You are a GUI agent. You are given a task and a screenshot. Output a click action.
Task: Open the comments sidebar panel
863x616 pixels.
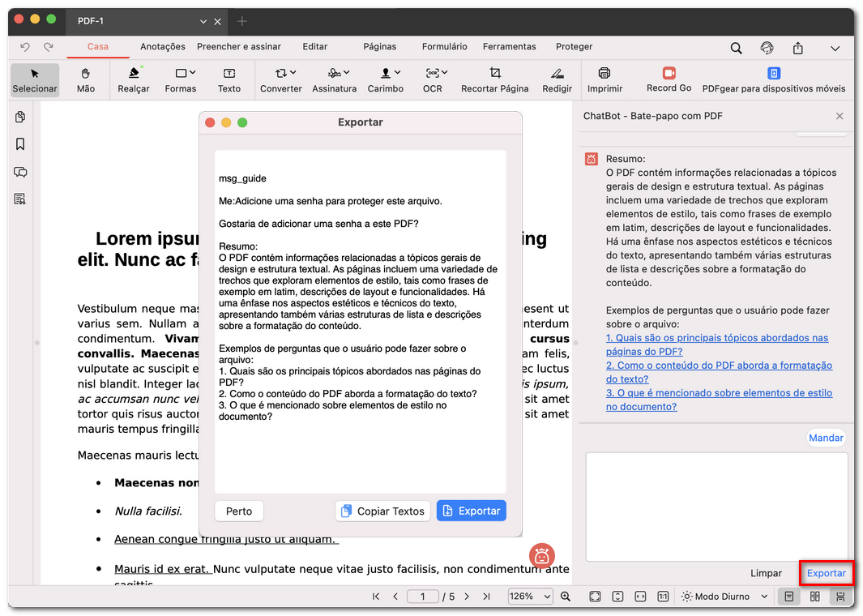(20, 172)
